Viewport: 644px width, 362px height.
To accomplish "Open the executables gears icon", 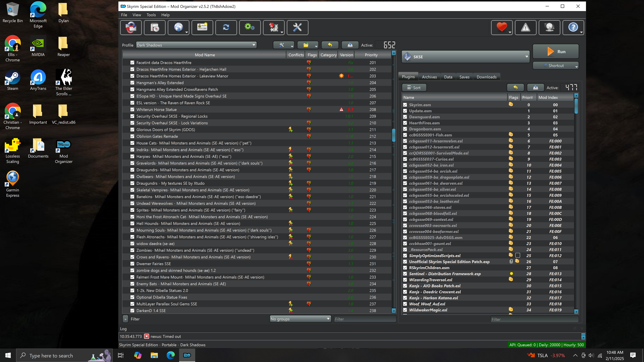I will pos(250,27).
